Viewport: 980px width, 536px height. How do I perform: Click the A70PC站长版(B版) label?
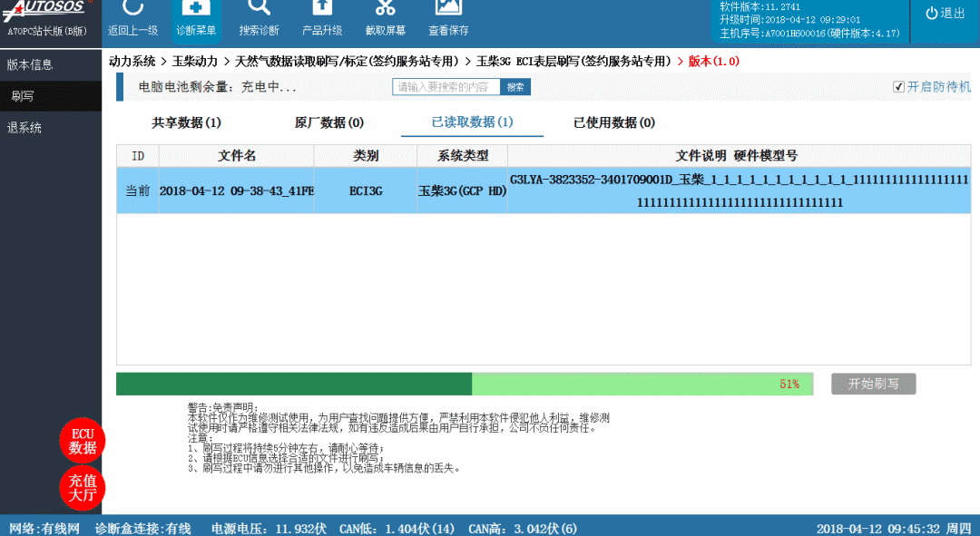click(x=47, y=31)
